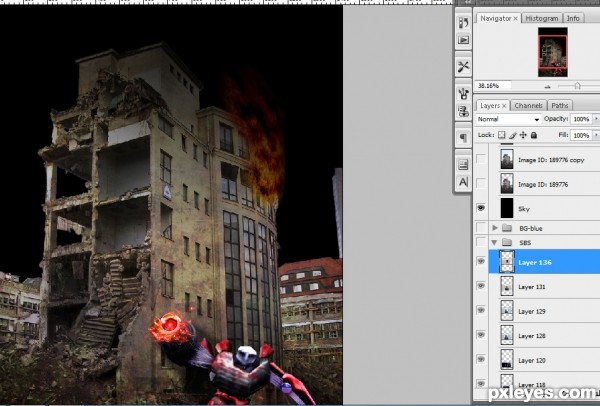Viewport: 600px width, 406px height.
Task: Show the SBS group
Action: coord(481,242)
